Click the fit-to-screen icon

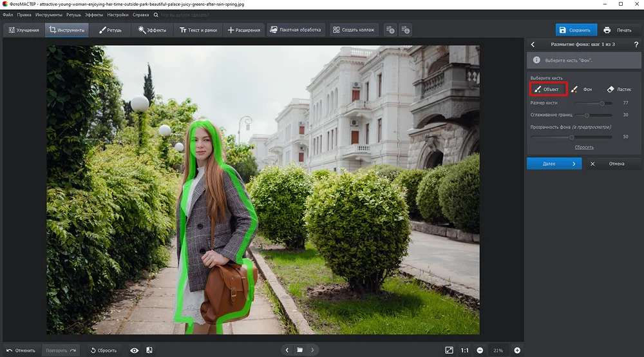(450, 350)
